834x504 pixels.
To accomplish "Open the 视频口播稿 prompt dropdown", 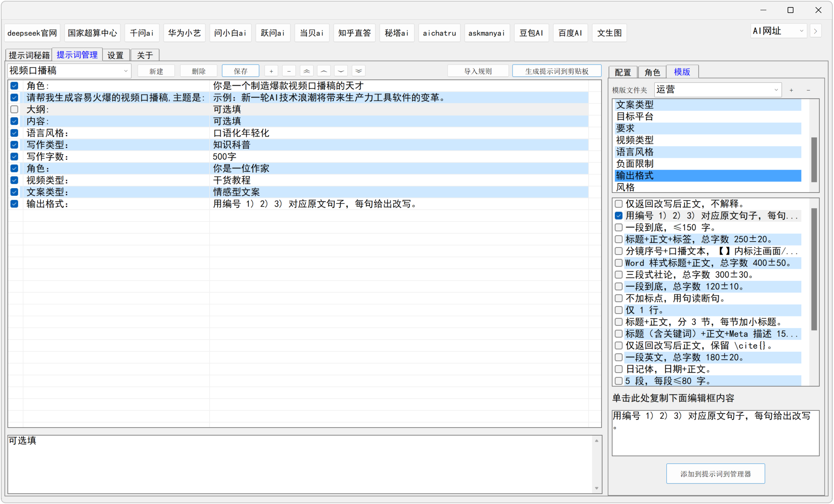I will 69,71.
